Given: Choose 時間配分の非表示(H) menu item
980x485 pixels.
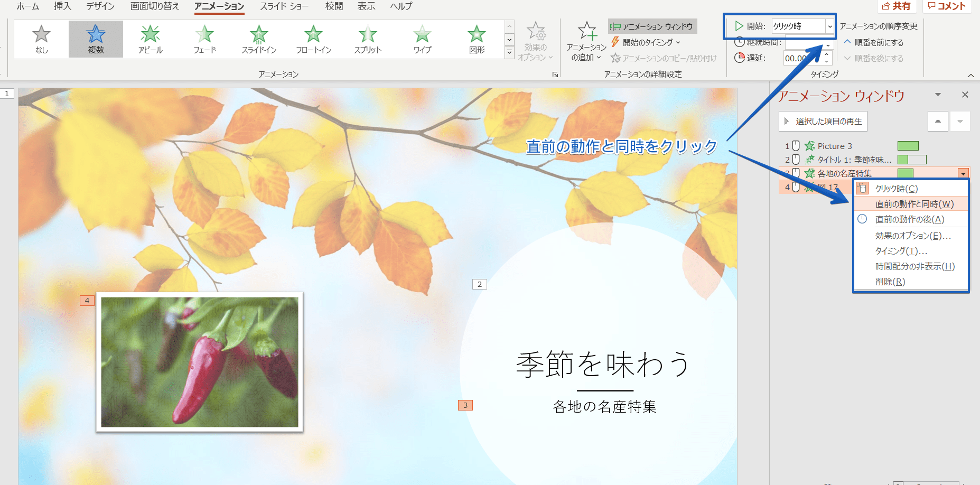Looking at the screenshot, I should coord(911,266).
